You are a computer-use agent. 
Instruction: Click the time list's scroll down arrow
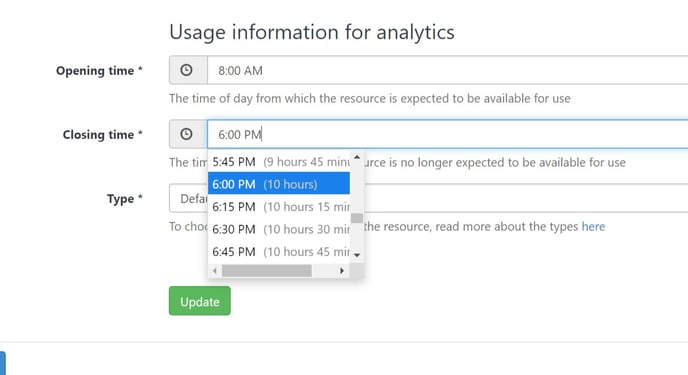pos(357,255)
